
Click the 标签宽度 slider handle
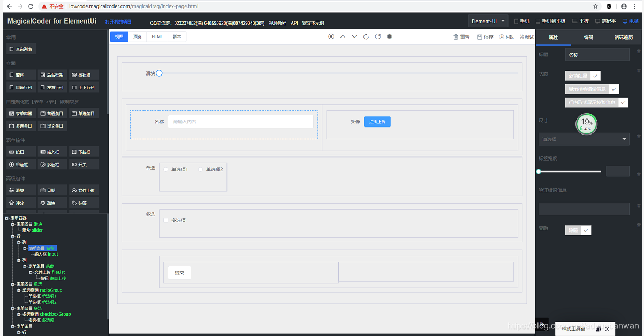[x=539, y=171]
